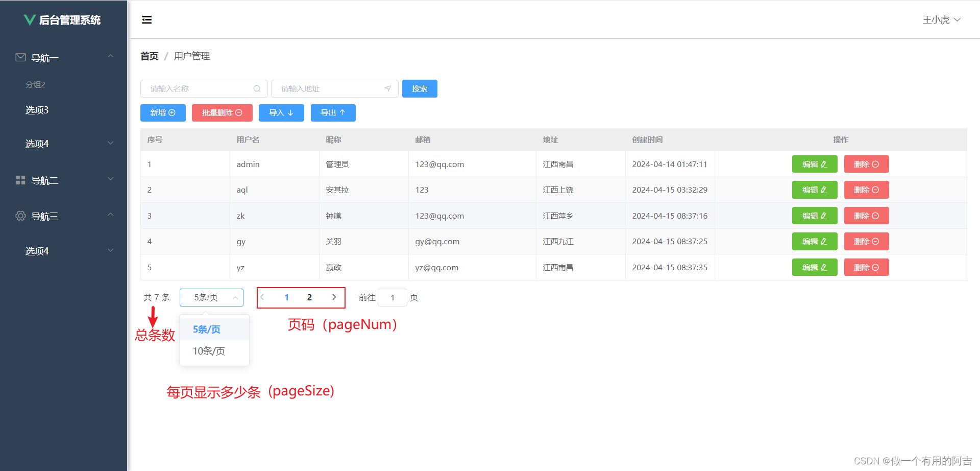Edit the yz user row
Viewport: 980px width, 471px height.
click(x=815, y=267)
